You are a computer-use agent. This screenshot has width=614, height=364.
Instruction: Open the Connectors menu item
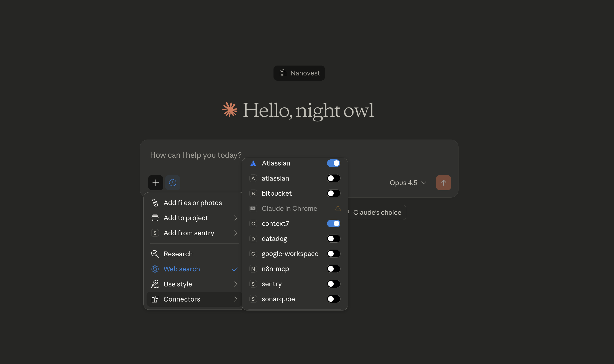pyautogui.click(x=194, y=299)
